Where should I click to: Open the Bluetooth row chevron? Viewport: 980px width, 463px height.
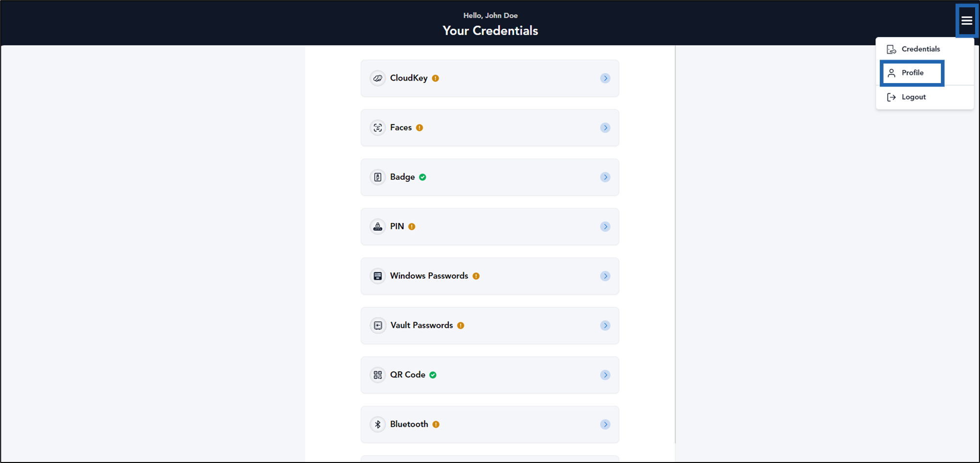pyautogui.click(x=605, y=424)
